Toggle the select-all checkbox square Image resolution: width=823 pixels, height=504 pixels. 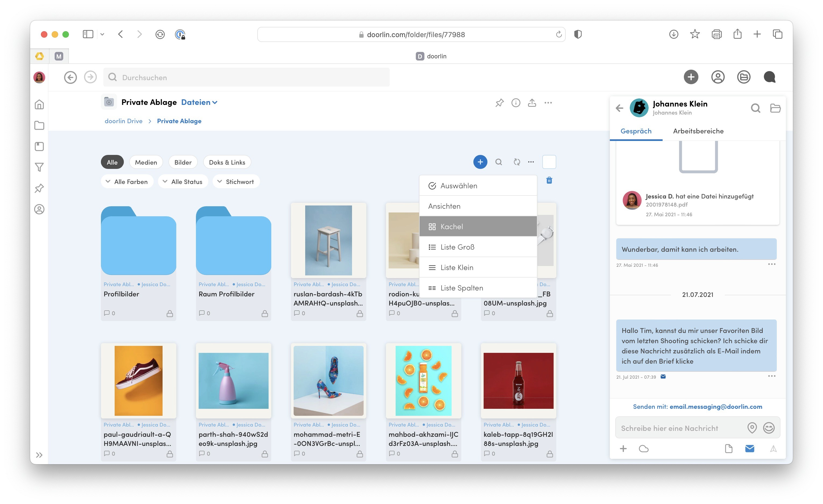[x=549, y=162]
